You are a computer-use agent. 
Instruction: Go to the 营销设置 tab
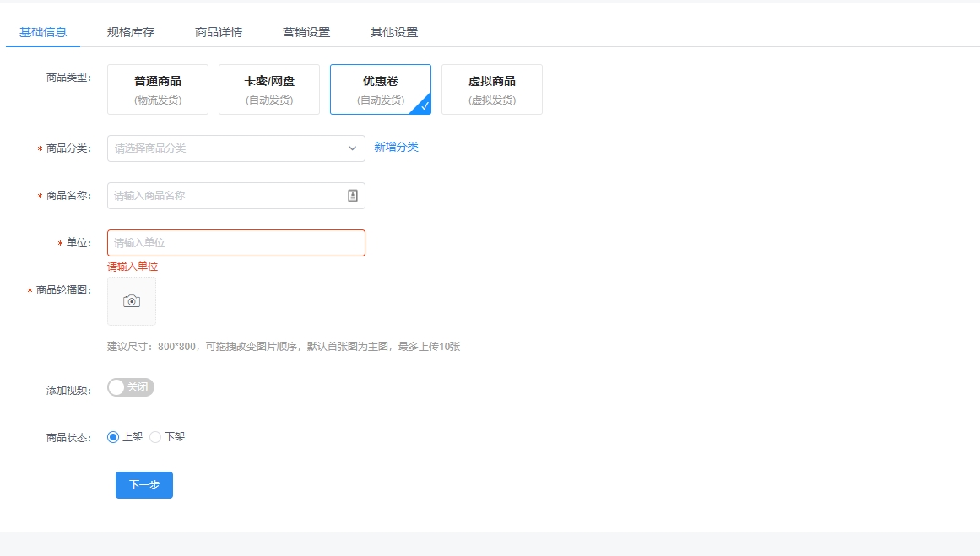(x=306, y=32)
